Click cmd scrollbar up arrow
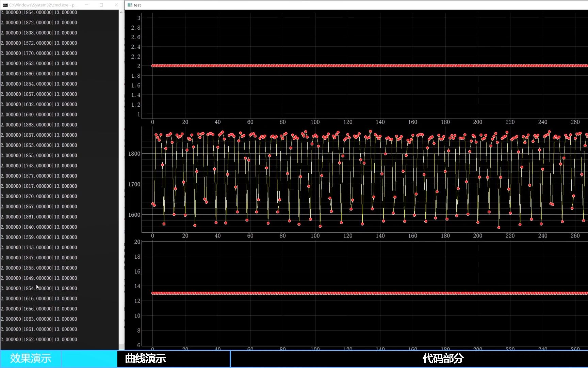The height and width of the screenshot is (368, 588). pos(121,13)
